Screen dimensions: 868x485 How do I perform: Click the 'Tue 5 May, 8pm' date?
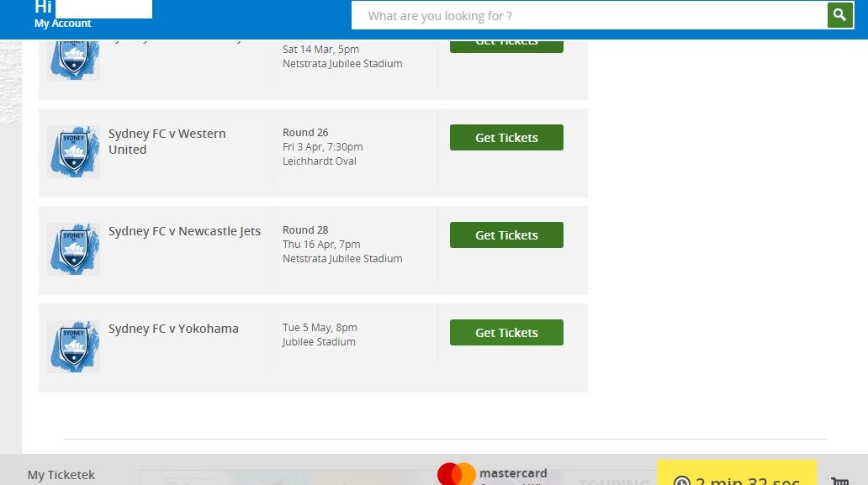coord(320,327)
